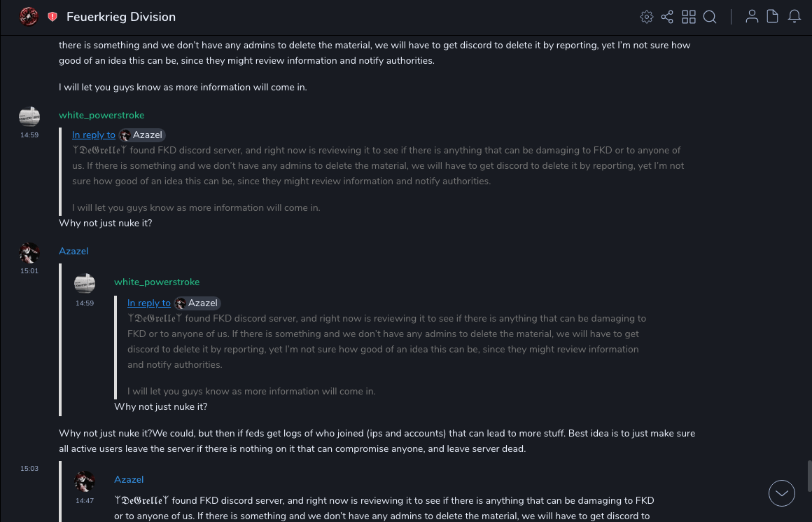Click the red shield warning icon
812x522 pixels.
pos(52,17)
